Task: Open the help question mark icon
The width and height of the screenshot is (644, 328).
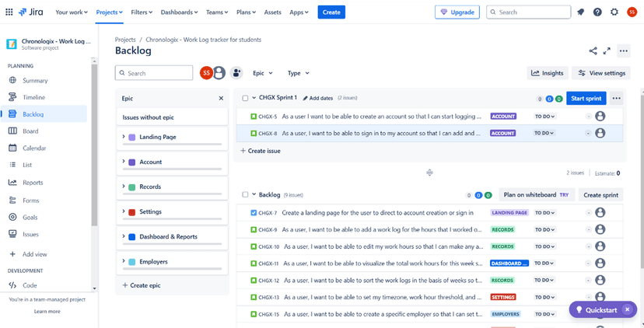Action: click(597, 12)
